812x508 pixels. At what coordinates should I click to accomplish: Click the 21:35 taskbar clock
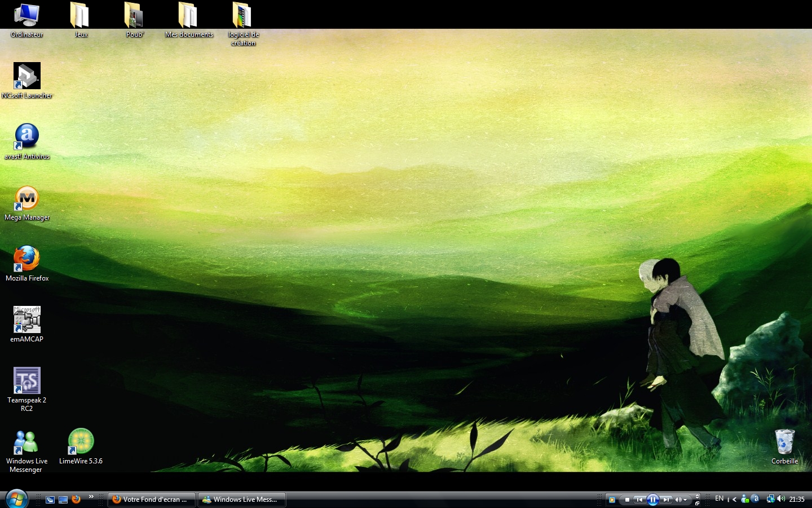point(797,500)
